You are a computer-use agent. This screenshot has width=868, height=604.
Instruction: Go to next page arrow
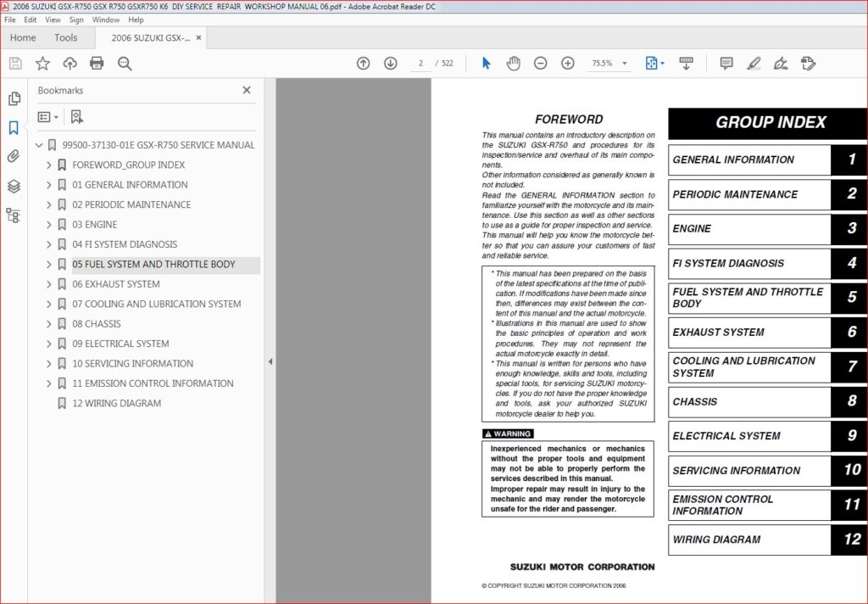(x=390, y=63)
